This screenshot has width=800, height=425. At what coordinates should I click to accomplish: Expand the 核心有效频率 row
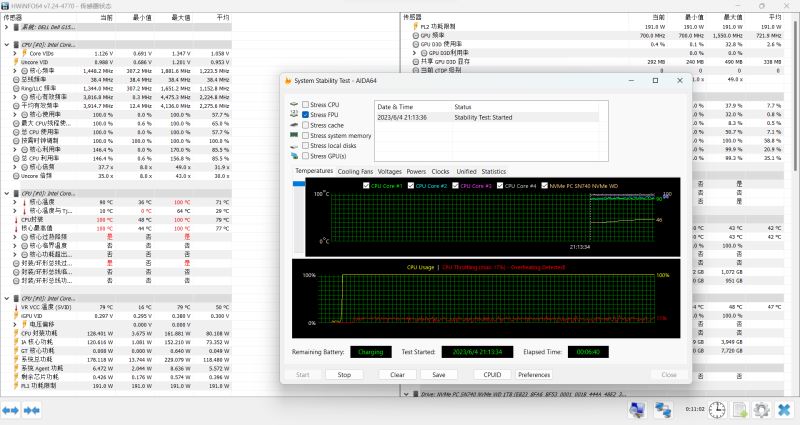(15, 96)
